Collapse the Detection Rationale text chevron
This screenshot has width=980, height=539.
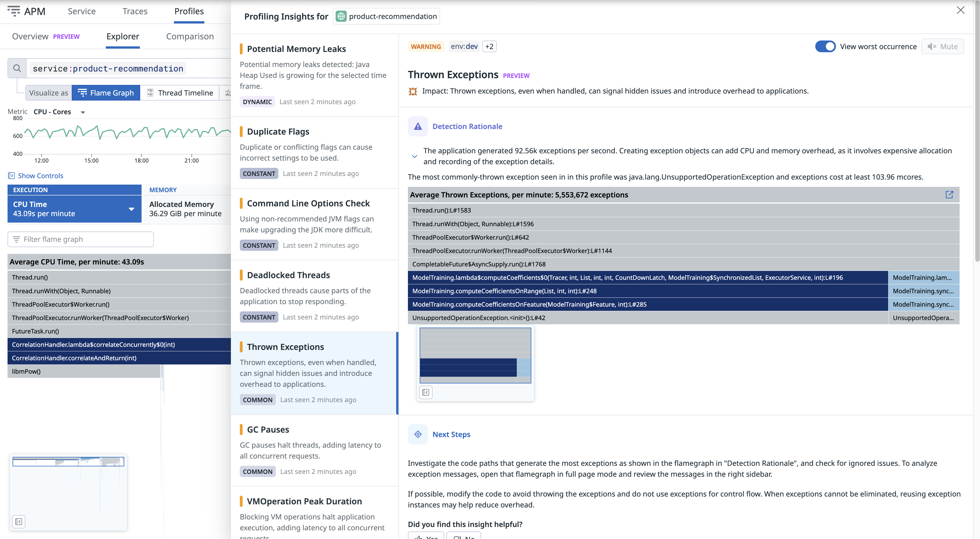click(414, 156)
